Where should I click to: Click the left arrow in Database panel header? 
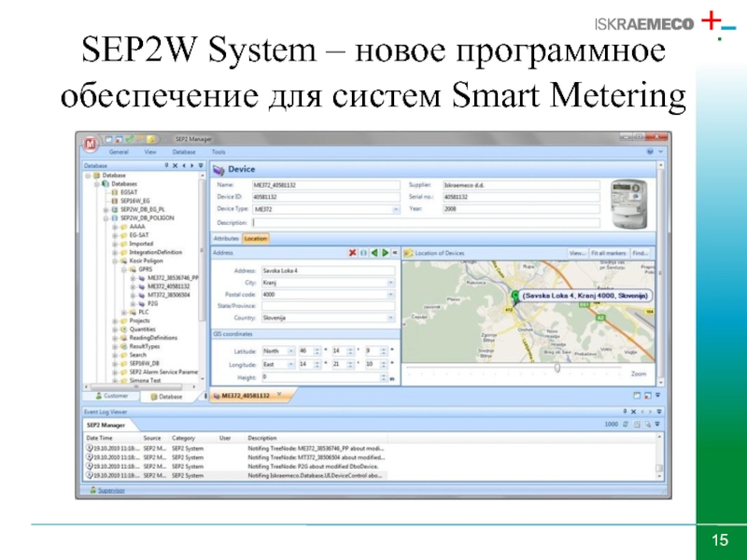coord(184,166)
